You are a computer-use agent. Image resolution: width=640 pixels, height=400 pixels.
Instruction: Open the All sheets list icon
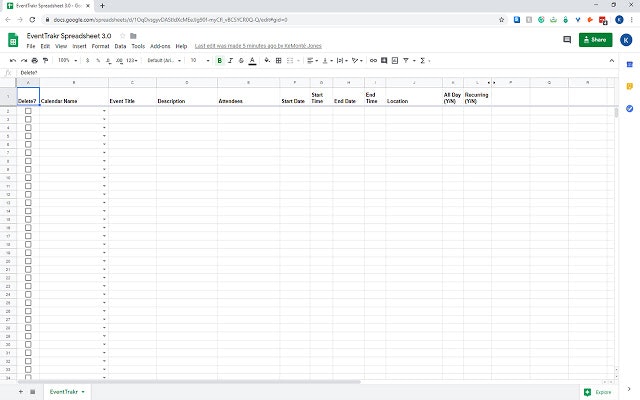[33, 392]
